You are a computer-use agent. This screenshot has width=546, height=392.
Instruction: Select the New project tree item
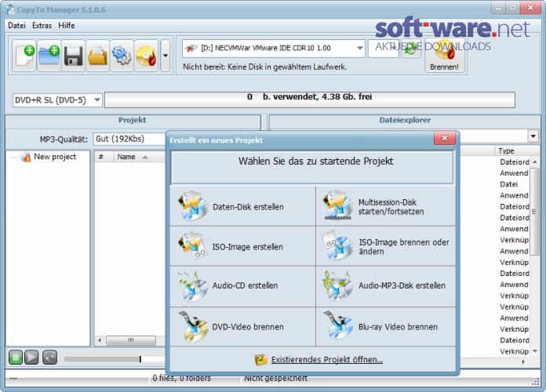pyautogui.click(x=55, y=157)
